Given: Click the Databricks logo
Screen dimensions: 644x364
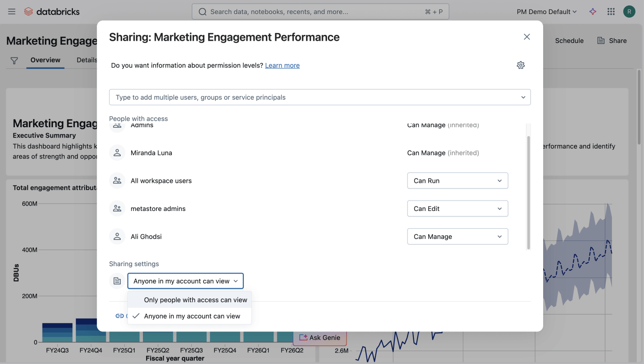Looking at the screenshot, I should click(x=52, y=12).
